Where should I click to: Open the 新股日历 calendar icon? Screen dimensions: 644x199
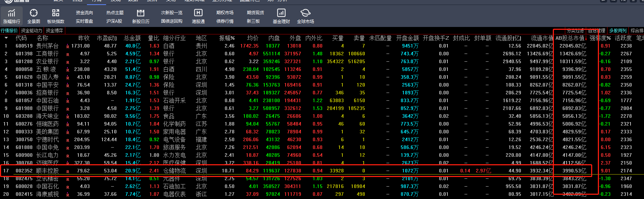tap(141, 13)
